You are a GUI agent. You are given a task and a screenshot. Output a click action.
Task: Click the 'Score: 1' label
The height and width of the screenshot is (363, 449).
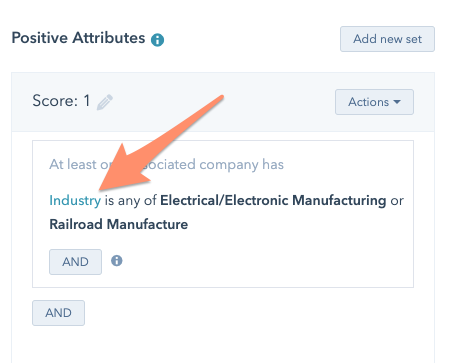pyautogui.click(x=61, y=101)
